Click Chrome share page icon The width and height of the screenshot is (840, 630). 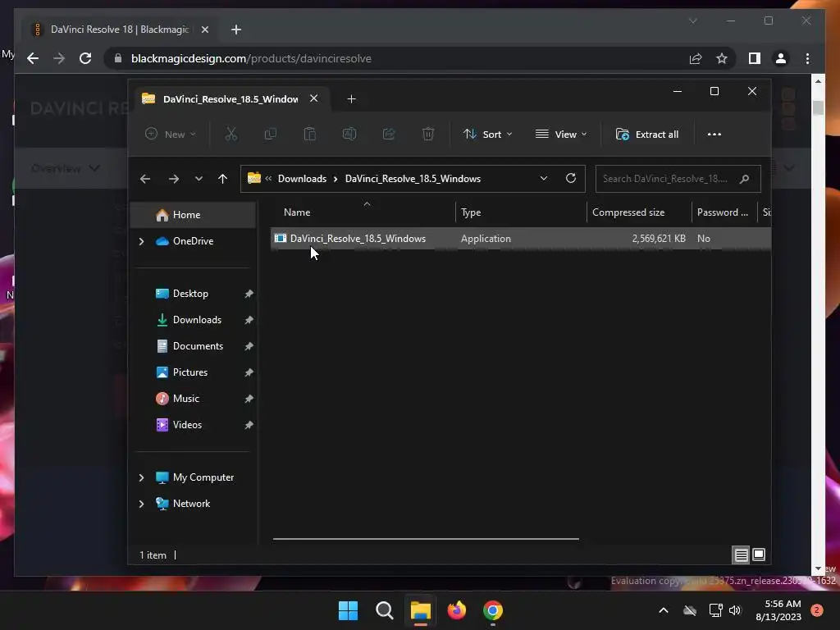point(696,58)
